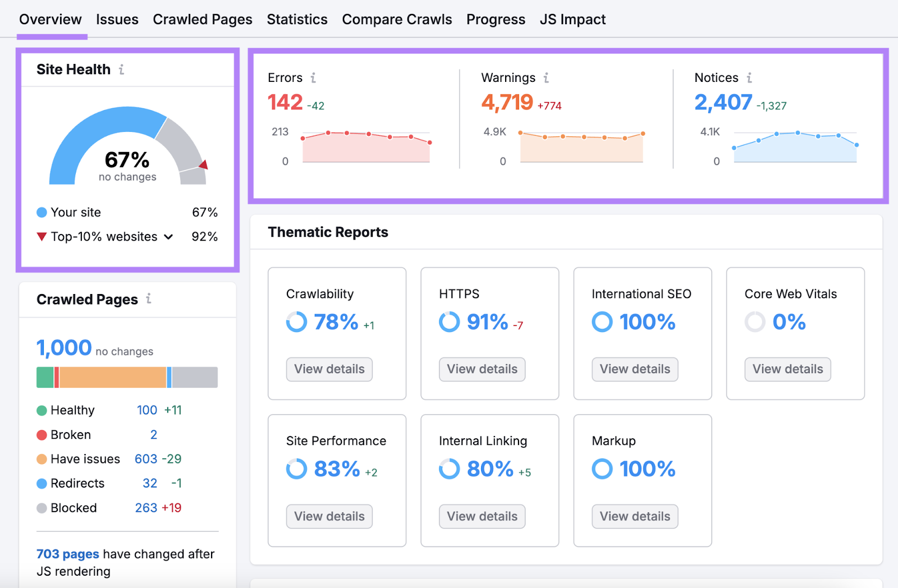Click the Site Health 67% gauge
The height and width of the screenshot is (588, 898).
click(x=128, y=146)
